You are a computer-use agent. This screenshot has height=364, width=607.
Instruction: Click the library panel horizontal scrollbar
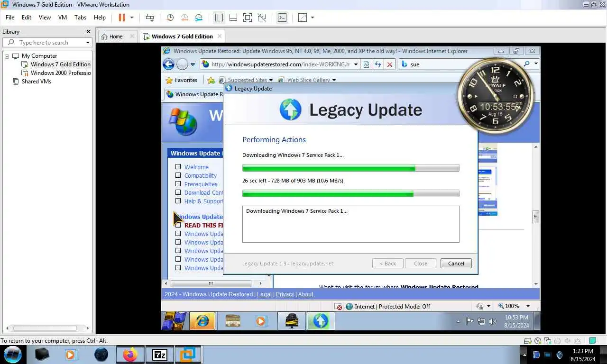(x=45, y=328)
